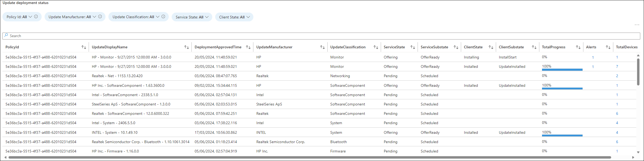
Task: Sort by ServiceState using its sort arrows
Action: [413, 47]
